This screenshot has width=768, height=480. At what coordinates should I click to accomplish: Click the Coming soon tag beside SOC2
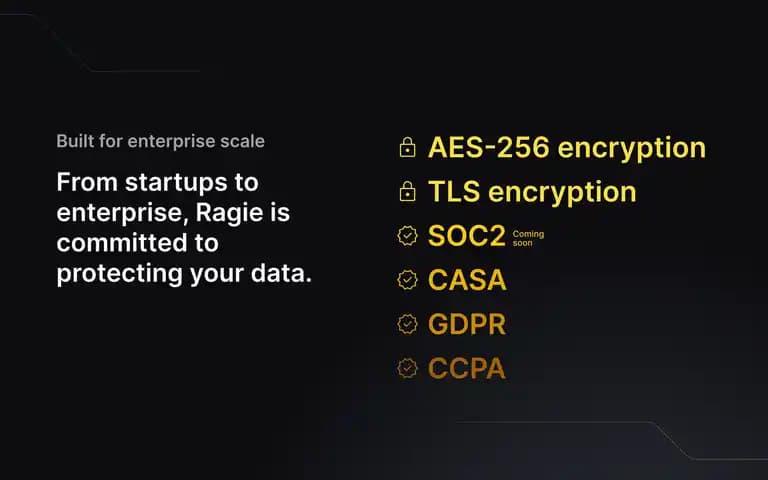[x=528, y=238]
